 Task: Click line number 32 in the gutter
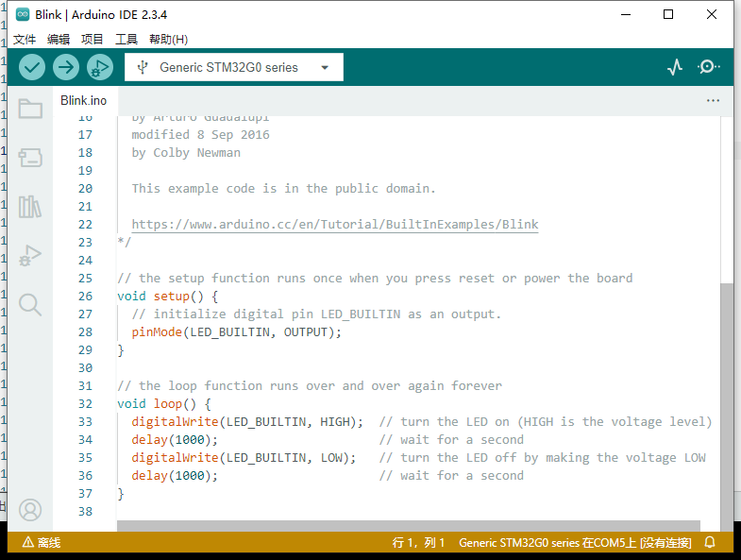86,404
